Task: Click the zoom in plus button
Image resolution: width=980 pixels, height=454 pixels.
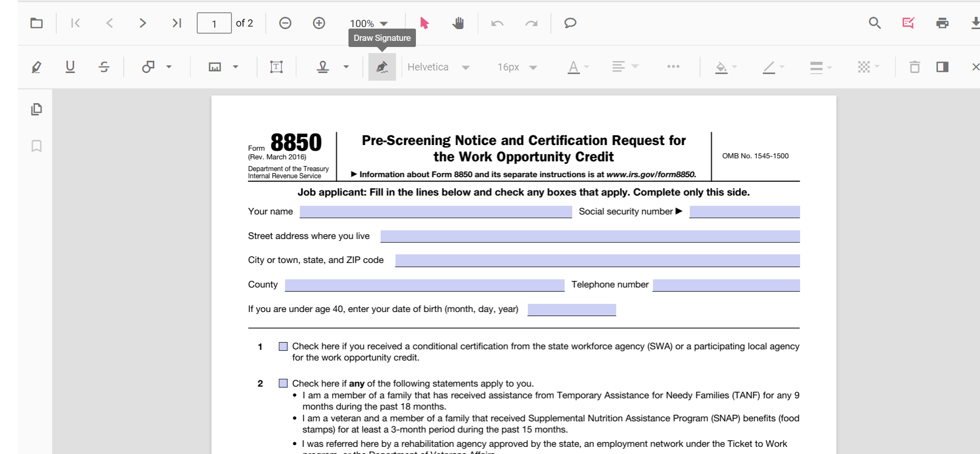Action: pos(319,23)
